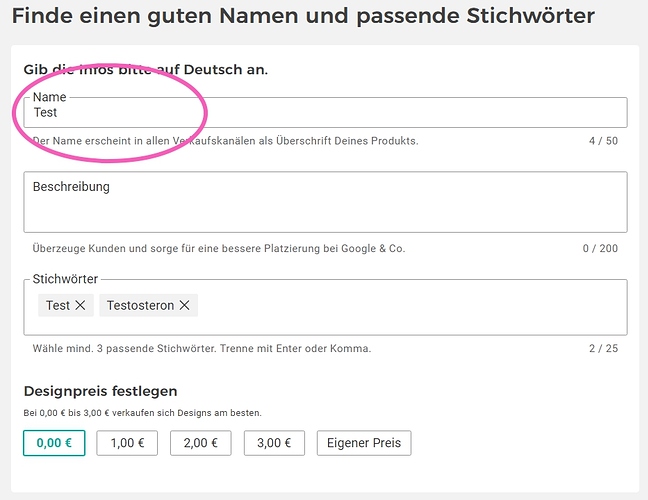
Task: Delete the "Testosteron" keyword via its X icon
Action: click(184, 305)
